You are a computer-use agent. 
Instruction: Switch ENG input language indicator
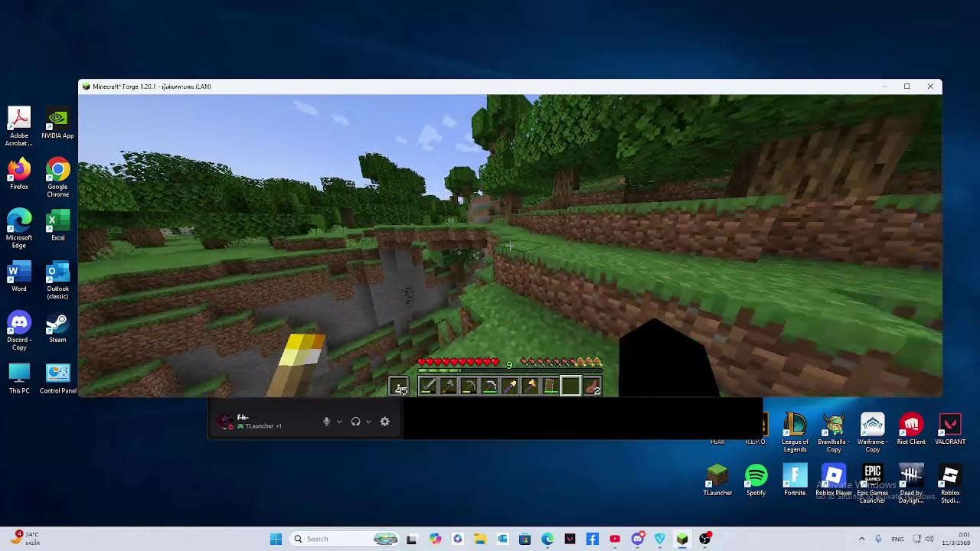point(897,539)
